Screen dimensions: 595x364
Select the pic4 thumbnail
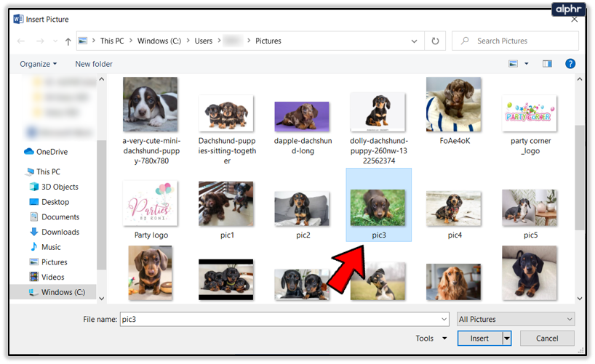click(454, 209)
